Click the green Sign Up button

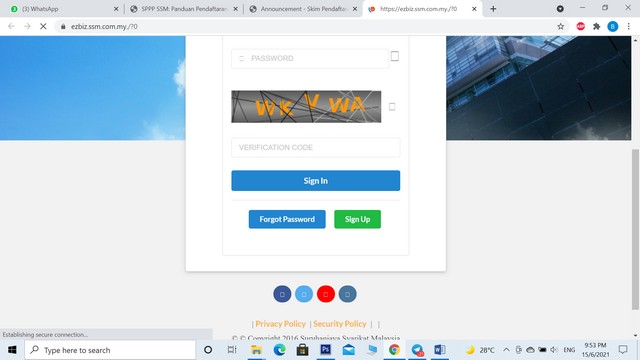[x=358, y=219]
